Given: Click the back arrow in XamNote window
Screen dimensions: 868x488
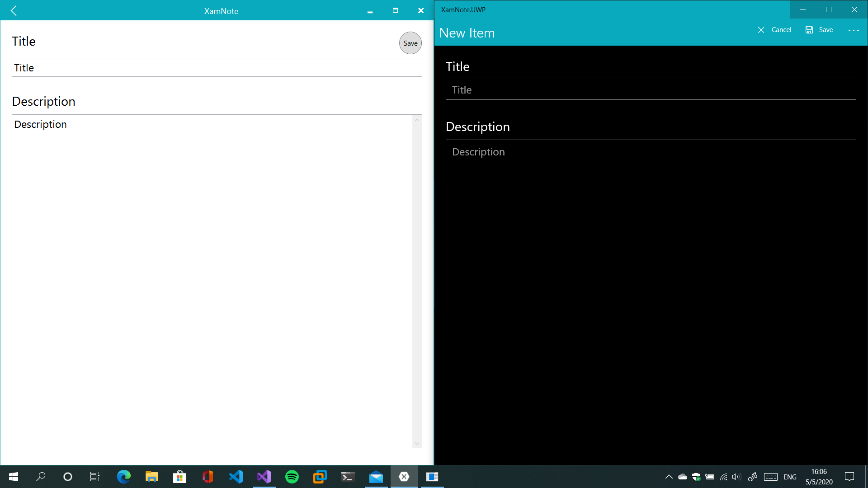Looking at the screenshot, I should [14, 11].
